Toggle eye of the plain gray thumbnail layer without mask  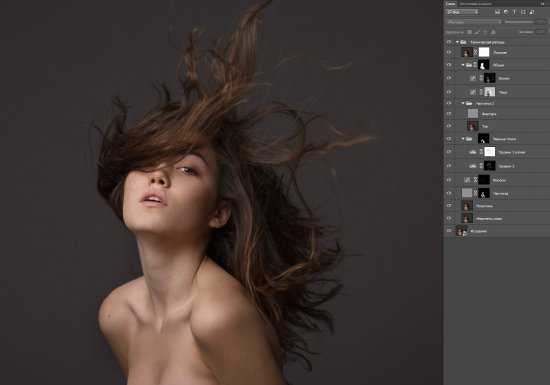coord(449,114)
